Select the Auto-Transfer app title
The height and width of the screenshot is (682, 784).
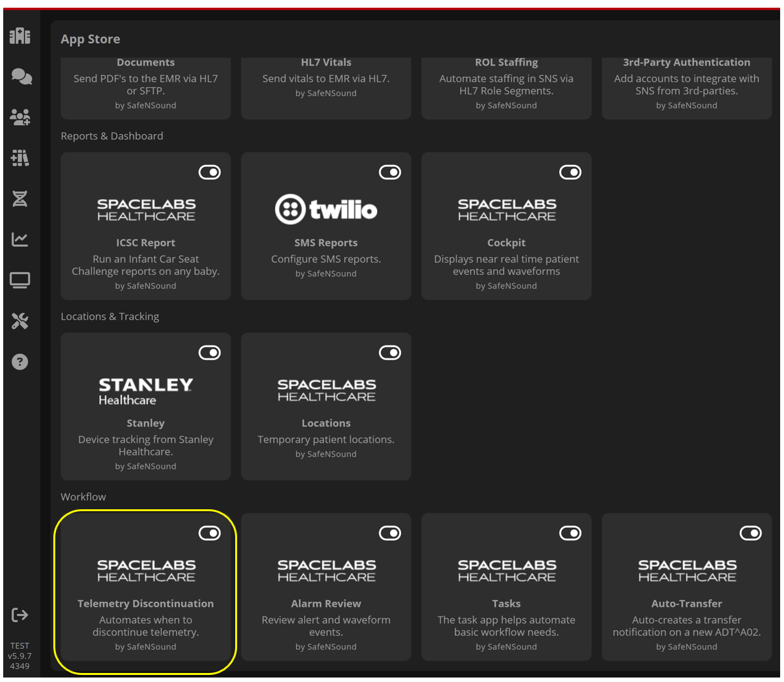(x=686, y=604)
